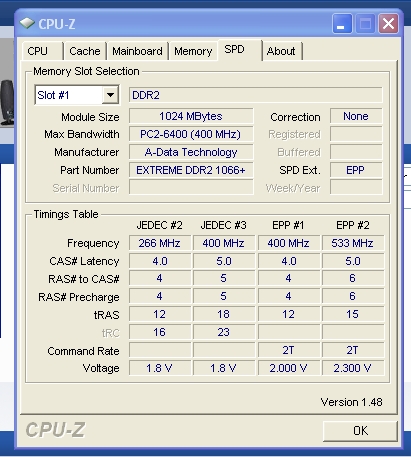Open the Cache tab
Viewport: 411px width, 457px height.
click(x=85, y=51)
